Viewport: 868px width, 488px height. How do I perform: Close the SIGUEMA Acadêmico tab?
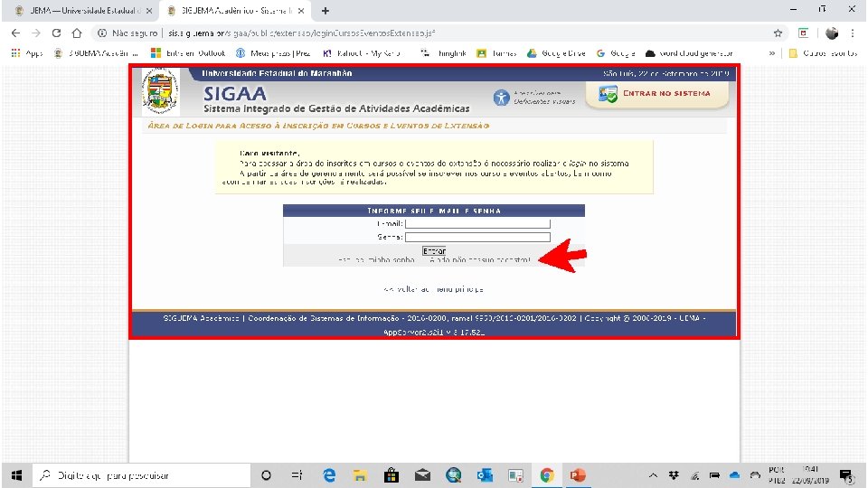[x=300, y=11]
